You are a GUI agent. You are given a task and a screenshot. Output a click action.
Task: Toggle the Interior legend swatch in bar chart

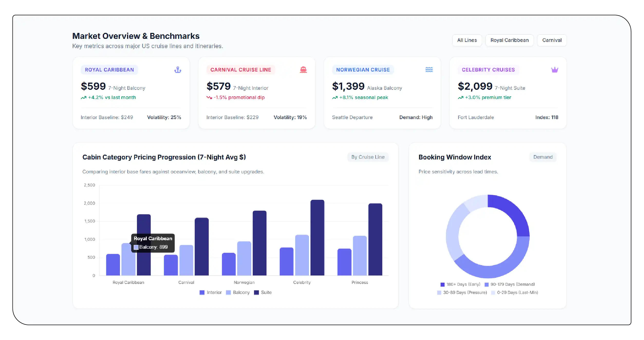click(202, 292)
